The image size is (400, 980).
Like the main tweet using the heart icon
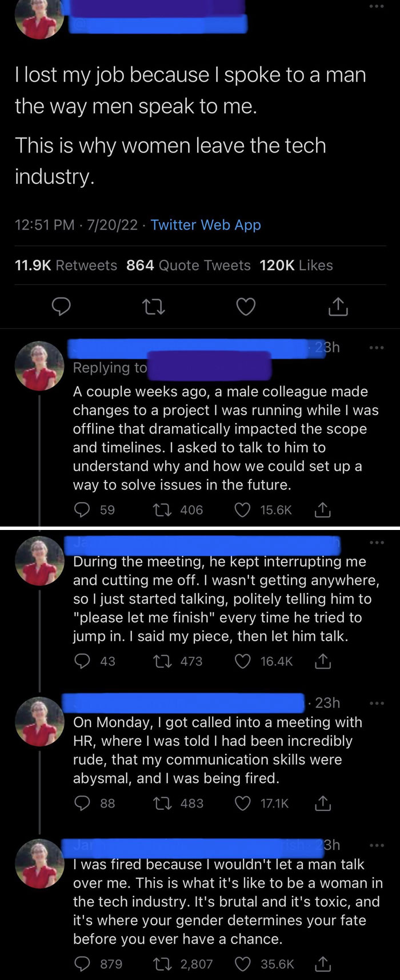245,307
